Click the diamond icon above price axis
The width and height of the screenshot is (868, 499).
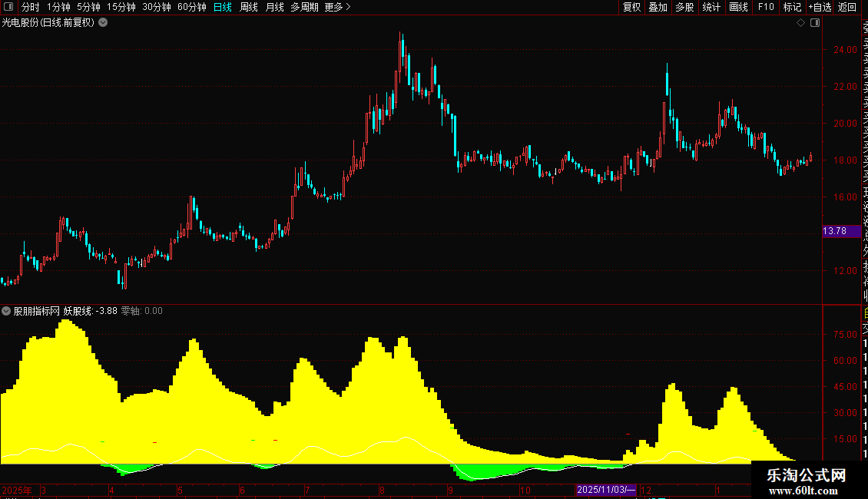[x=800, y=23]
